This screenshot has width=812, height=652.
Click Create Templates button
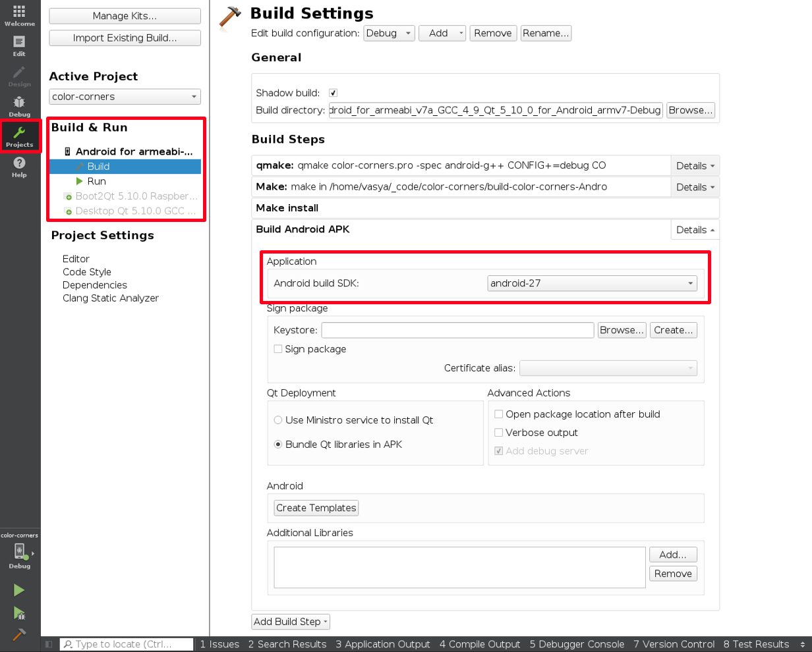pos(316,508)
